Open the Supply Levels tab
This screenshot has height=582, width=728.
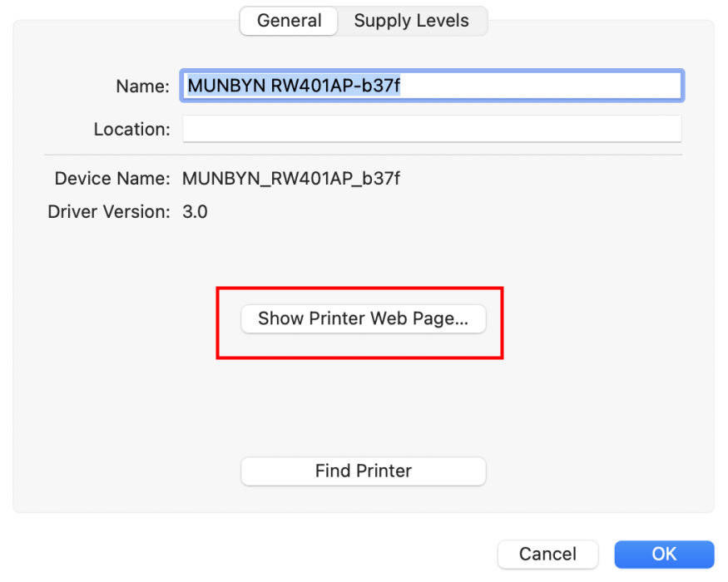point(411,21)
